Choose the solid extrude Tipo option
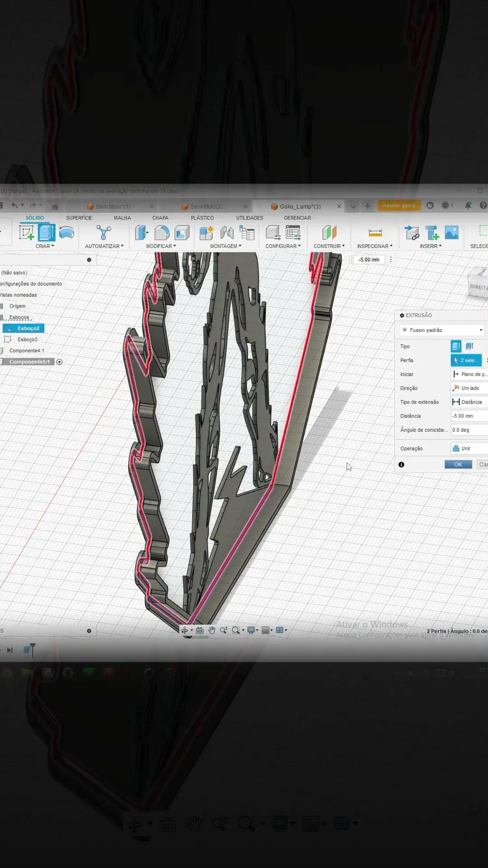Viewport: 488px width, 868px height. [x=456, y=346]
